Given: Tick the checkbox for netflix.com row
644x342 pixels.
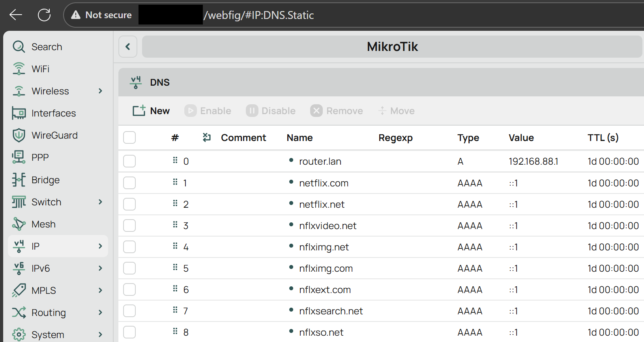Looking at the screenshot, I should [x=129, y=183].
